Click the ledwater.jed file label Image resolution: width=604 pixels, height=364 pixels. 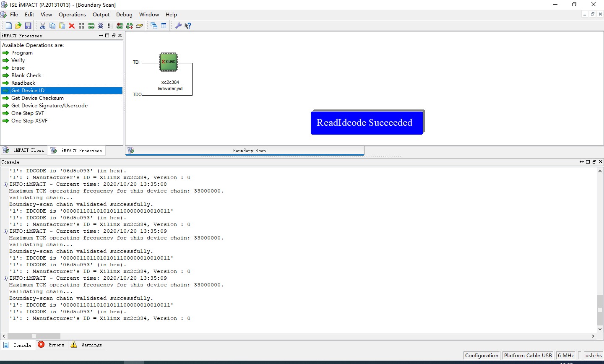point(170,88)
